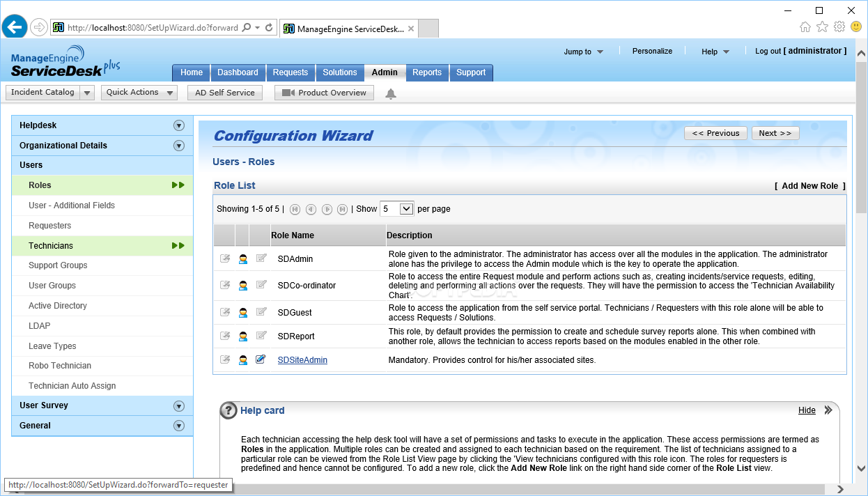Open the Product Overview video button
The image size is (868, 496).
[x=324, y=93]
